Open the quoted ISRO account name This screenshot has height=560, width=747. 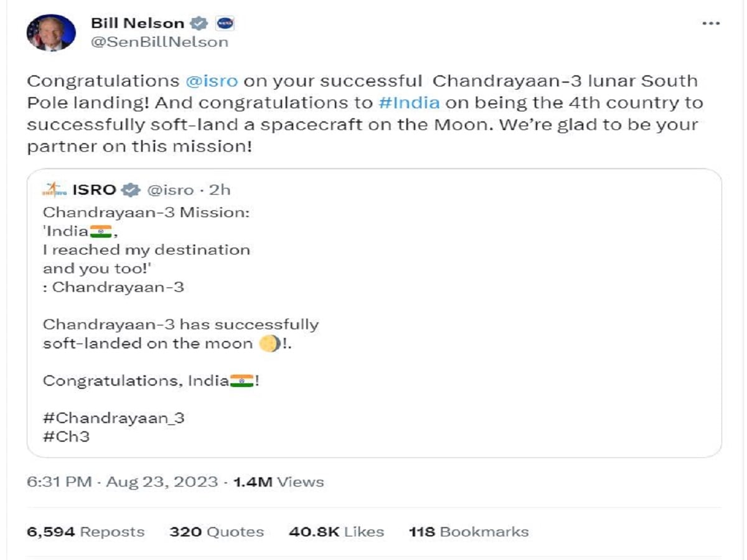point(94,190)
